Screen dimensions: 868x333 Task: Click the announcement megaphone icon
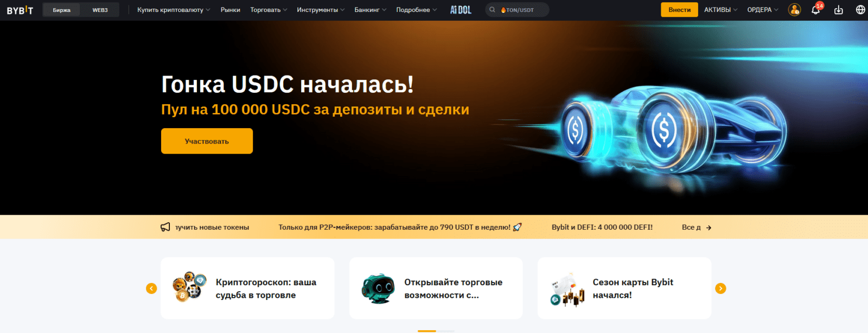coord(165,227)
